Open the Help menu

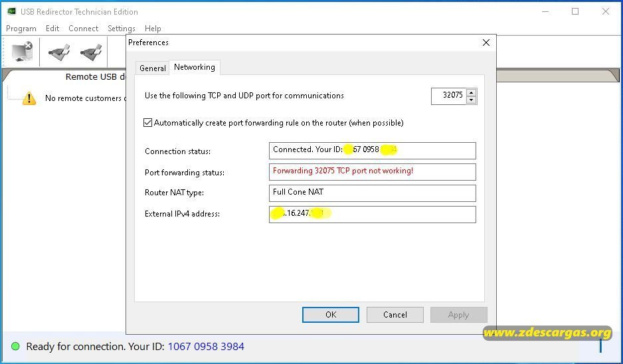coord(153,29)
